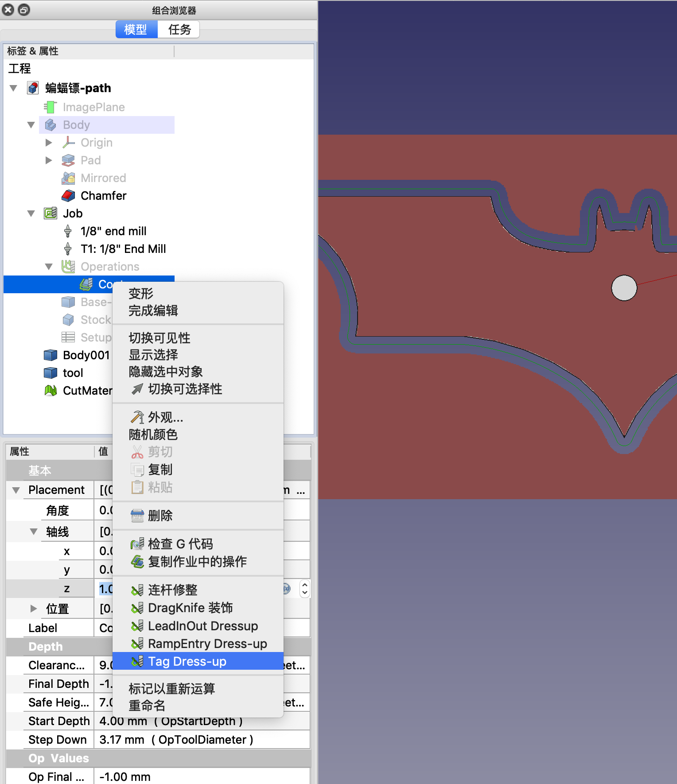
Task: Click the 蝙蝠镖-path document icon
Action: [x=33, y=88]
